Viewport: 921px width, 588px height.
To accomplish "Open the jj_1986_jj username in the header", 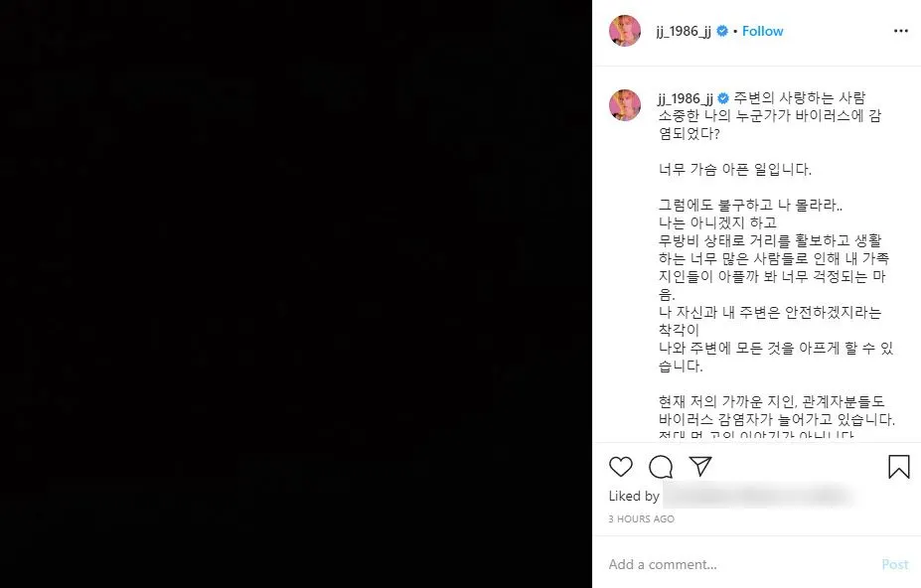I will pos(684,31).
